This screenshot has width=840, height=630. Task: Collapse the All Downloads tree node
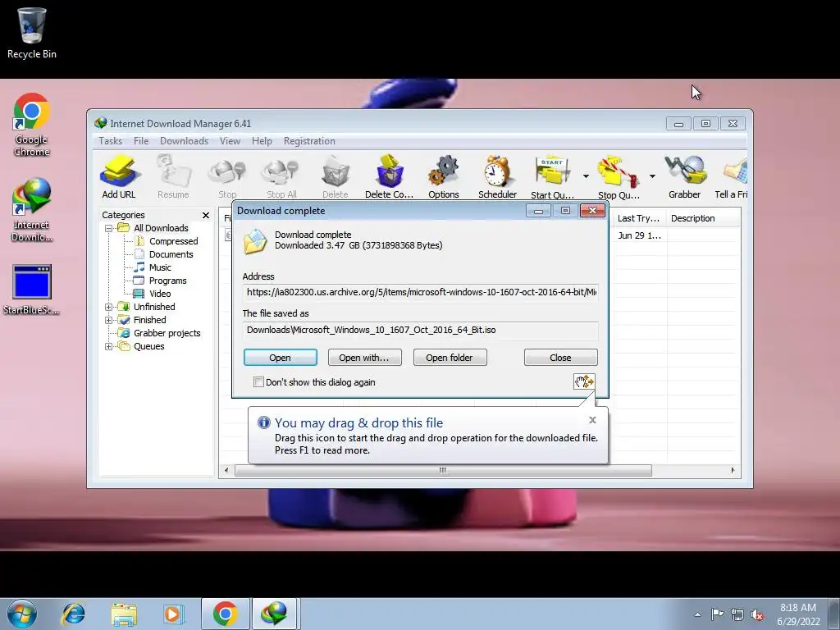109,228
